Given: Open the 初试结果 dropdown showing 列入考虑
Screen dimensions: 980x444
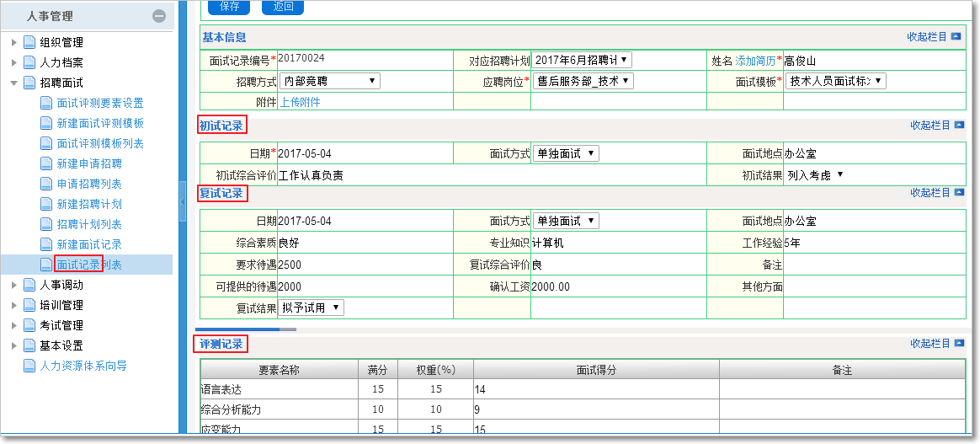Looking at the screenshot, I should click(x=816, y=175).
